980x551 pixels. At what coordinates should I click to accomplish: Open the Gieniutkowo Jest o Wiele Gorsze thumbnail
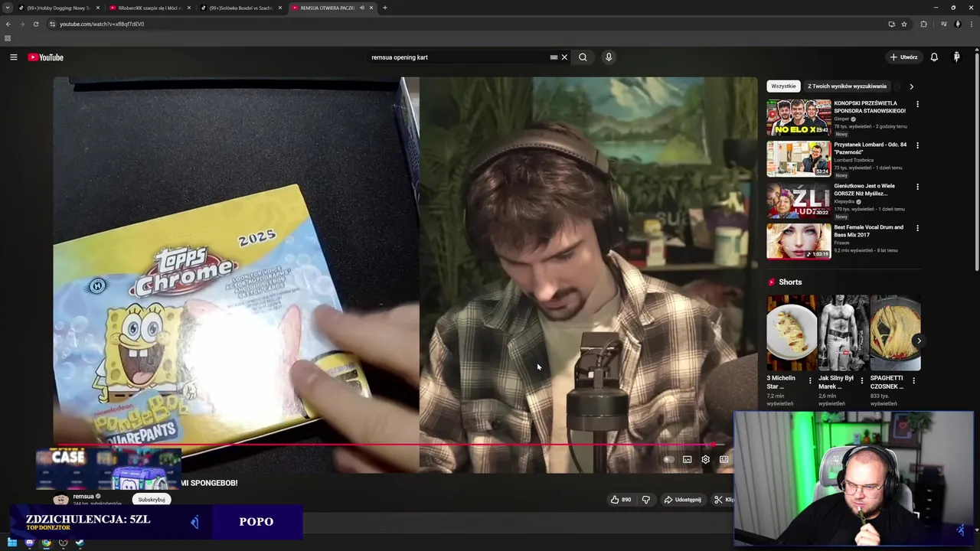point(799,200)
